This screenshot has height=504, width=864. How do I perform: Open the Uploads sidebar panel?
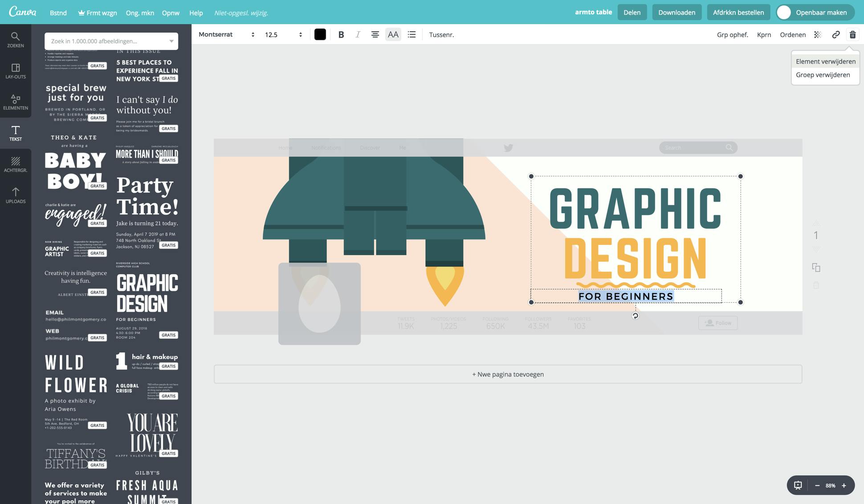click(16, 195)
